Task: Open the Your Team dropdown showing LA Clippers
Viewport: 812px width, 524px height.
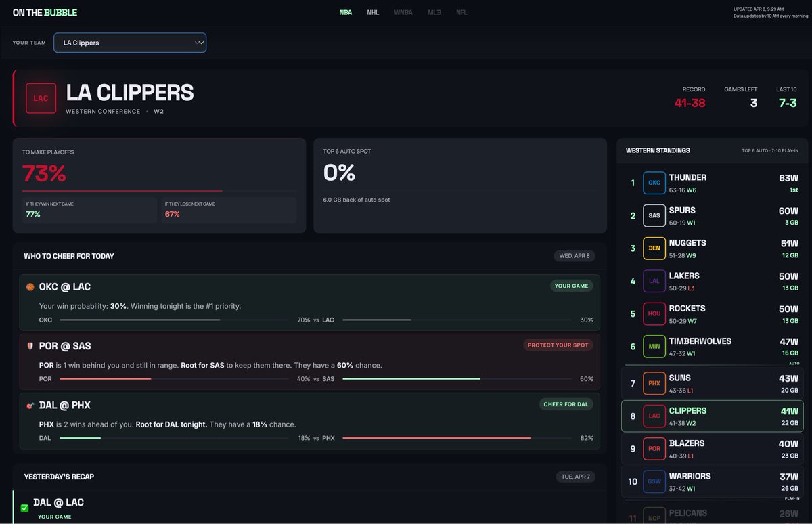Action: 130,43
